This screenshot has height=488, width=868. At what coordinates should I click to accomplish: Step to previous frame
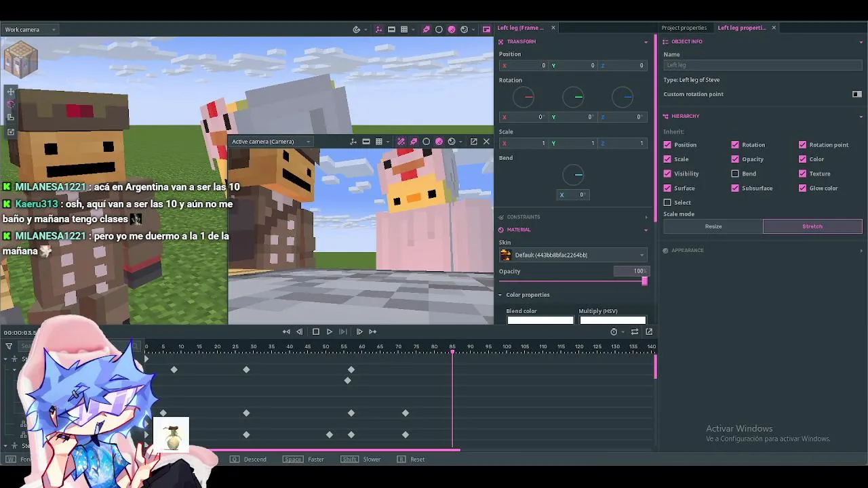[x=300, y=331]
